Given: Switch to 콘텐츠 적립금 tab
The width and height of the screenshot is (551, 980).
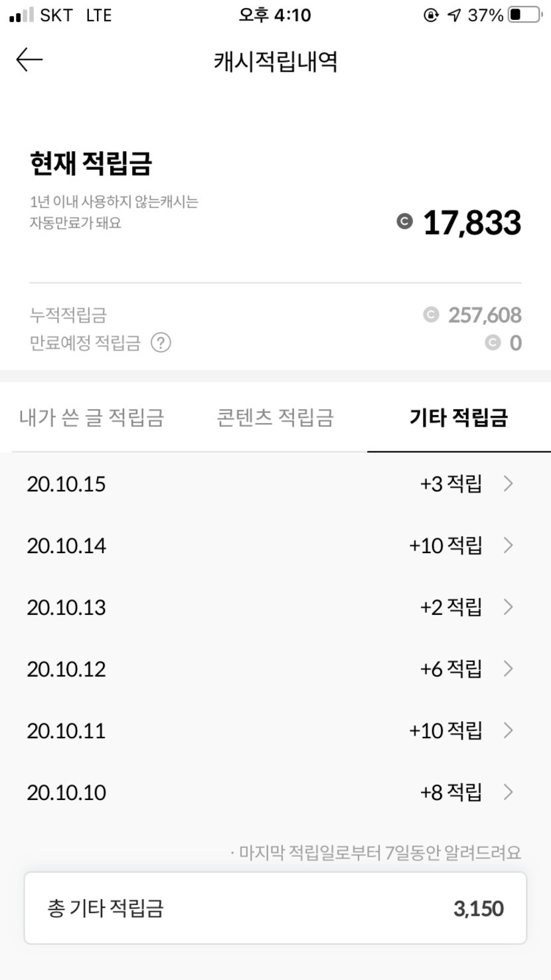Looking at the screenshot, I should point(275,418).
